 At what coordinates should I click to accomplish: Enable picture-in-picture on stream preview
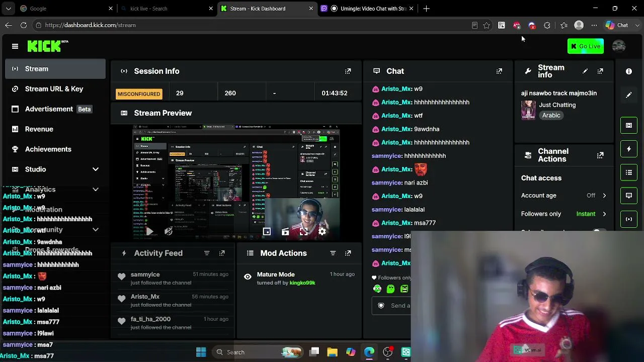point(267,232)
